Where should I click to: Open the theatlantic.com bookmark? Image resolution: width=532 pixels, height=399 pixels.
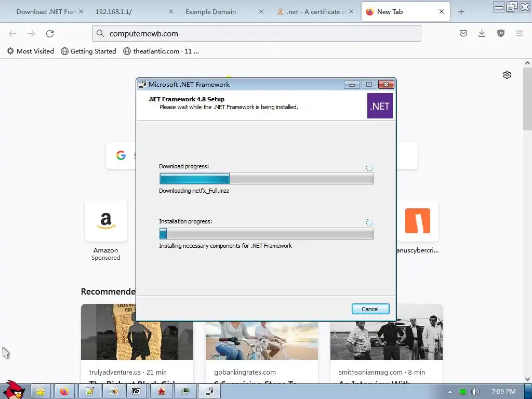tap(161, 51)
